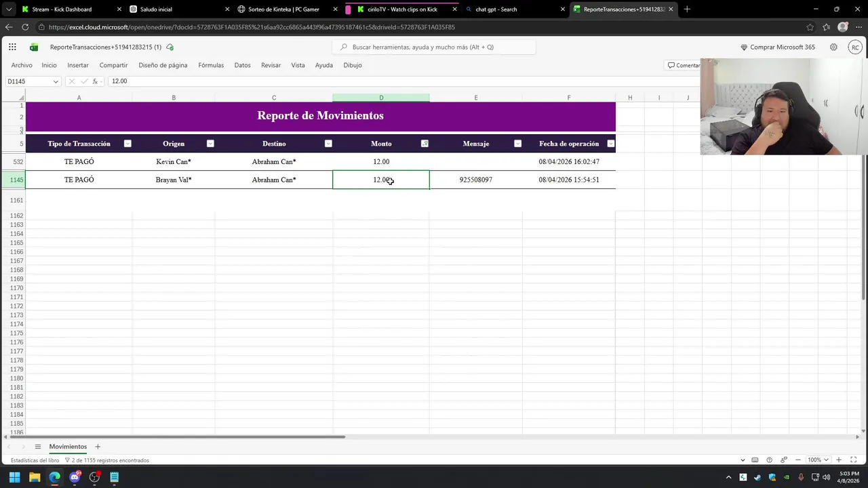868x488 pixels.
Task: Select the Kevin Can* origin cell
Action: (174, 162)
